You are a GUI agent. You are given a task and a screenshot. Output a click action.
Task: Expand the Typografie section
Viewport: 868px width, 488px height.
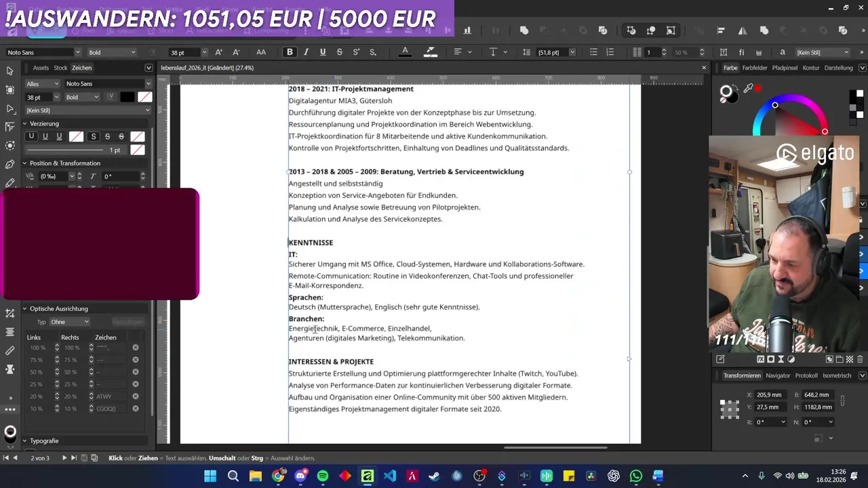click(24, 441)
